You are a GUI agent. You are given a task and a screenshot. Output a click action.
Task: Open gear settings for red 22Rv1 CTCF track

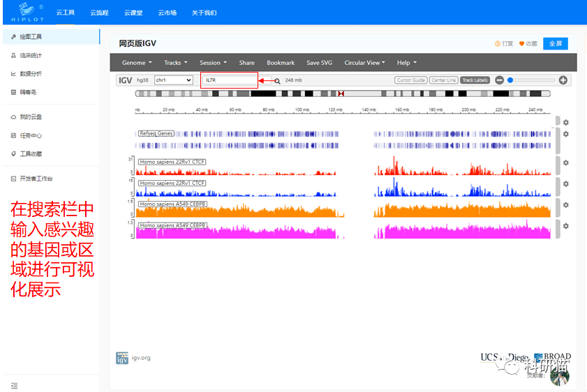pos(566,163)
